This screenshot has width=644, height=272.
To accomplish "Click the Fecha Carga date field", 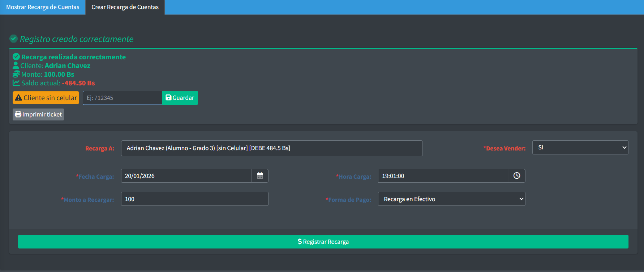I will click(x=186, y=176).
